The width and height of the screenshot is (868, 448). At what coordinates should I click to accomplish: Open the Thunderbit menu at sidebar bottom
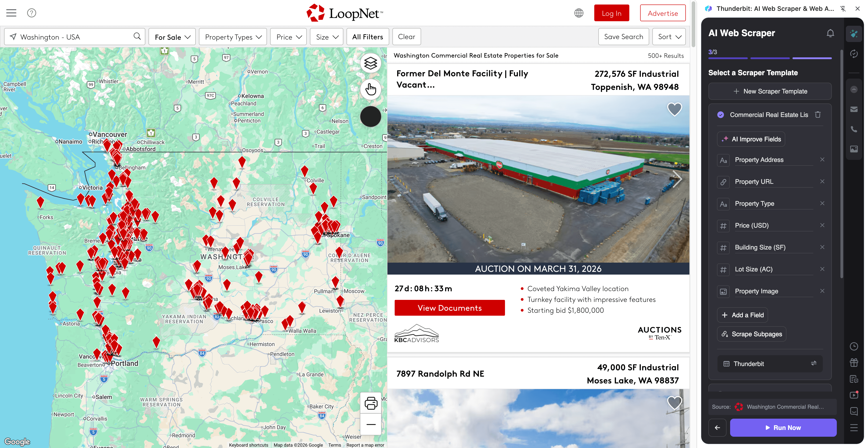coord(854,428)
